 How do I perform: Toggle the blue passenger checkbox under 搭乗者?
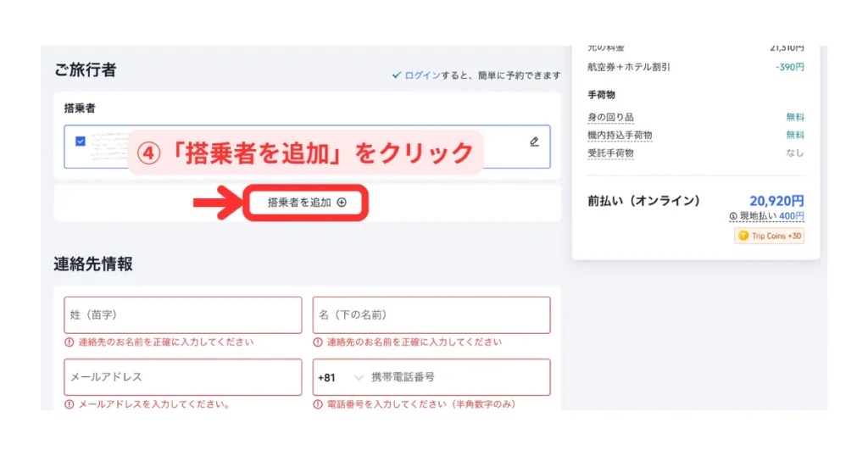coord(81,142)
